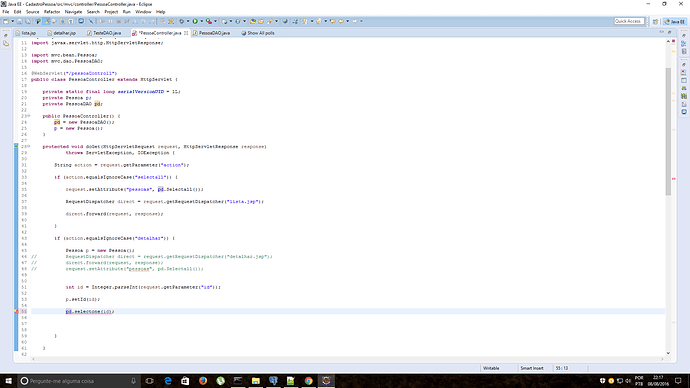
Task: Open File Explorer from the taskbar
Action: (x=256, y=381)
